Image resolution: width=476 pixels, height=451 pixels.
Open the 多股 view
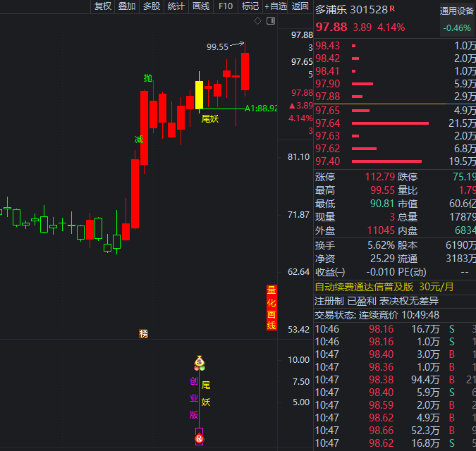coord(152,6)
